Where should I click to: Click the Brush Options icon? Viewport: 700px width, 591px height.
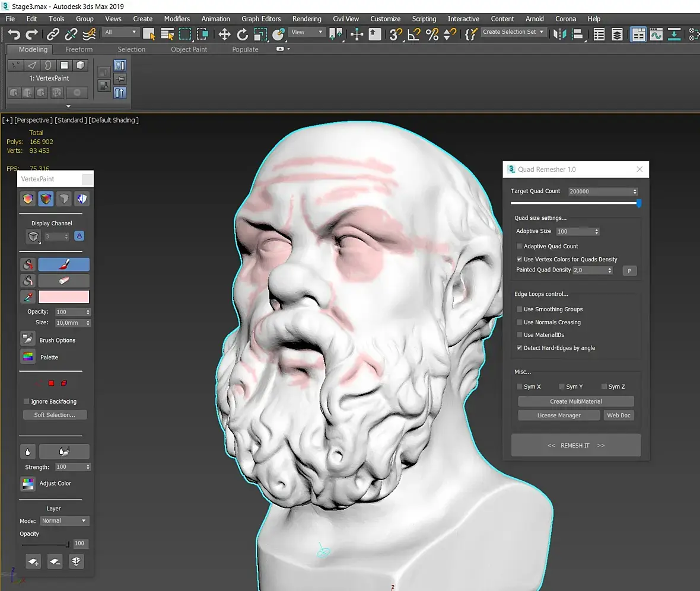28,340
